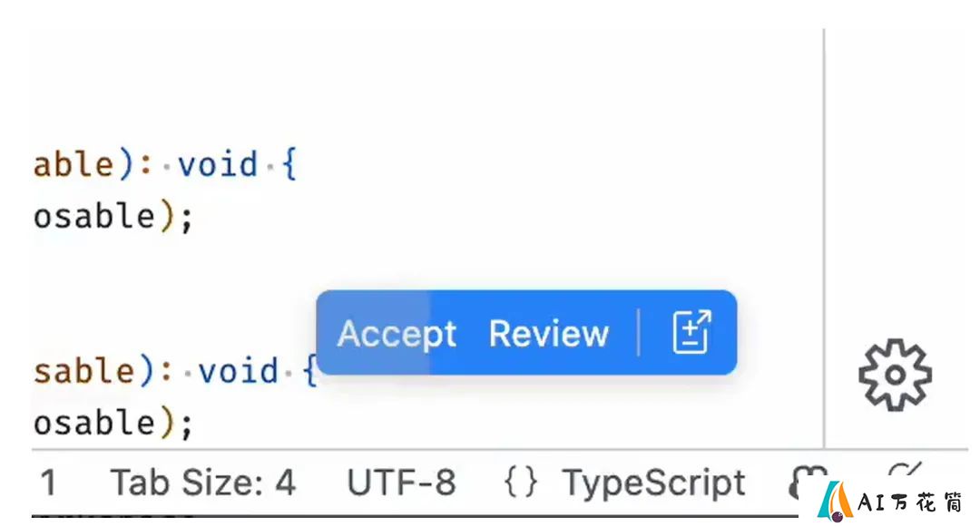Open the TypeScript language mode selector

(x=653, y=483)
